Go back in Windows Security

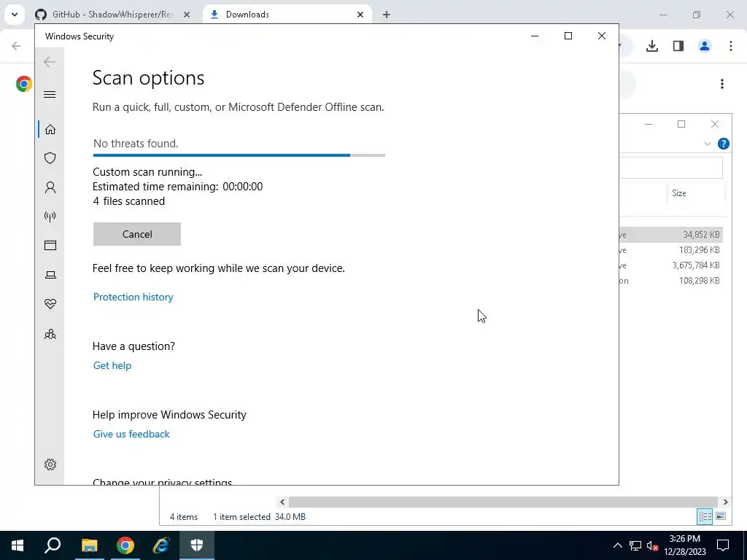(x=50, y=62)
